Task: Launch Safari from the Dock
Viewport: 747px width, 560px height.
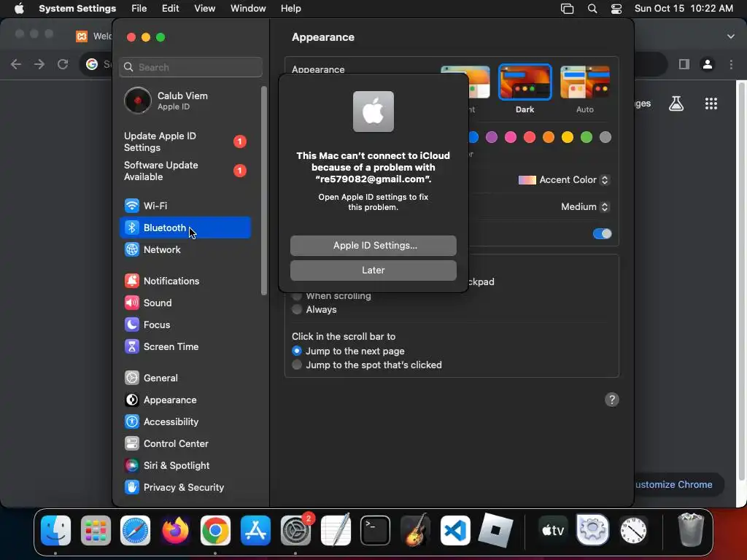Action: [135, 531]
